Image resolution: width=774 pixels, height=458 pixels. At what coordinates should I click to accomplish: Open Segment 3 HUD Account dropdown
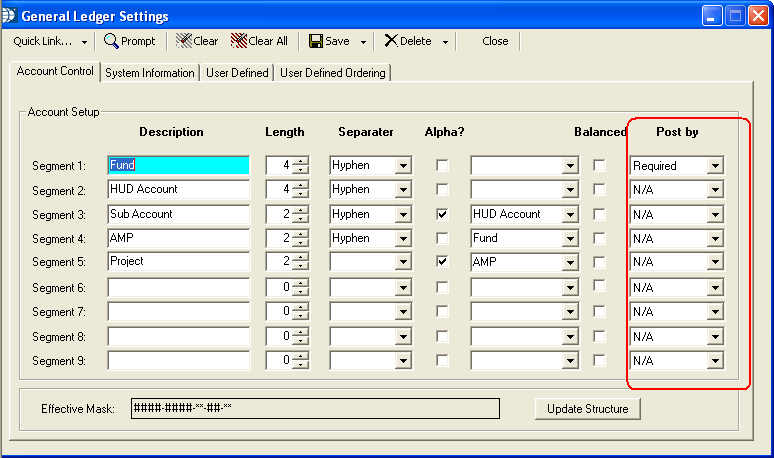click(x=570, y=214)
